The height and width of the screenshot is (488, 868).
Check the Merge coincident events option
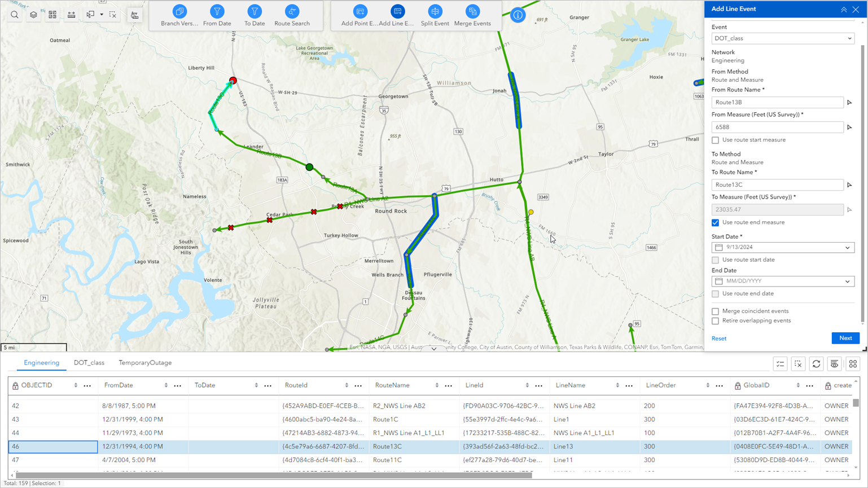pos(716,311)
